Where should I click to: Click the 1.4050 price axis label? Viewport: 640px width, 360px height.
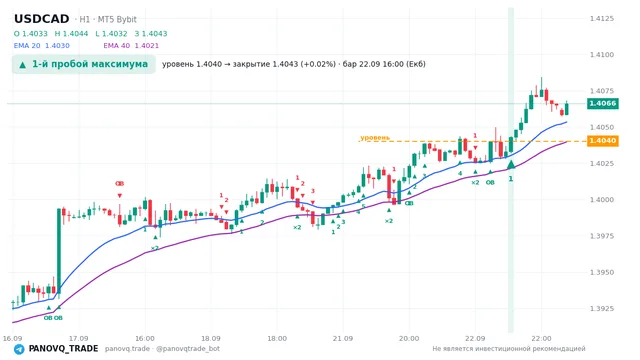coord(602,127)
